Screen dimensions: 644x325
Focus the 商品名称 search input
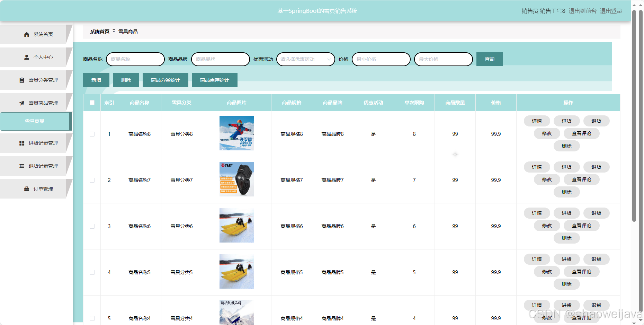point(135,59)
